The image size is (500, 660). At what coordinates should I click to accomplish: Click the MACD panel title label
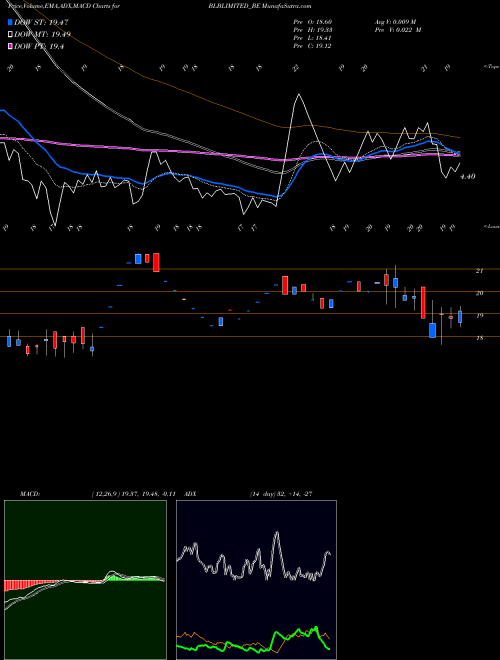click(x=30, y=494)
